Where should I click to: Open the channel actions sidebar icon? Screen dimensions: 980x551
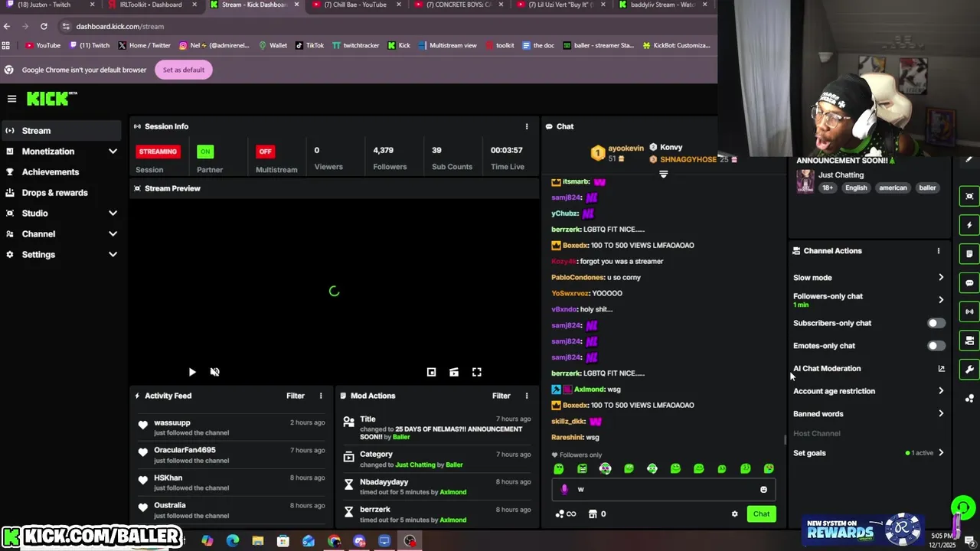coord(969,341)
